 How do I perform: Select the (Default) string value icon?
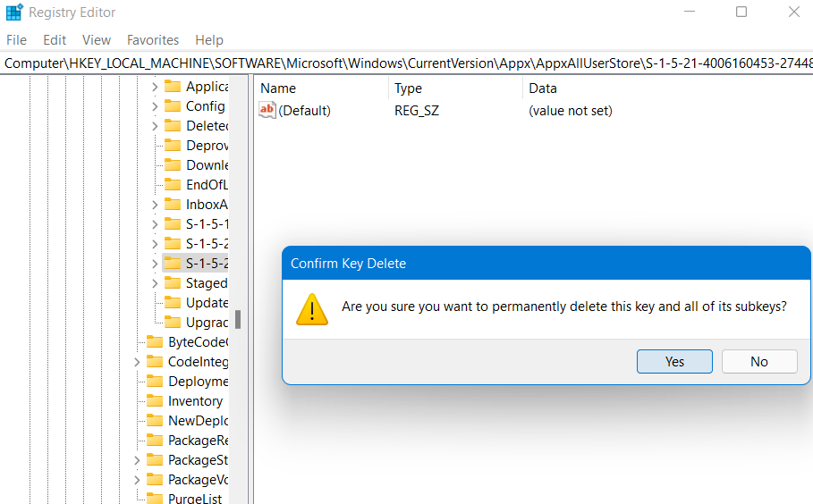267,111
